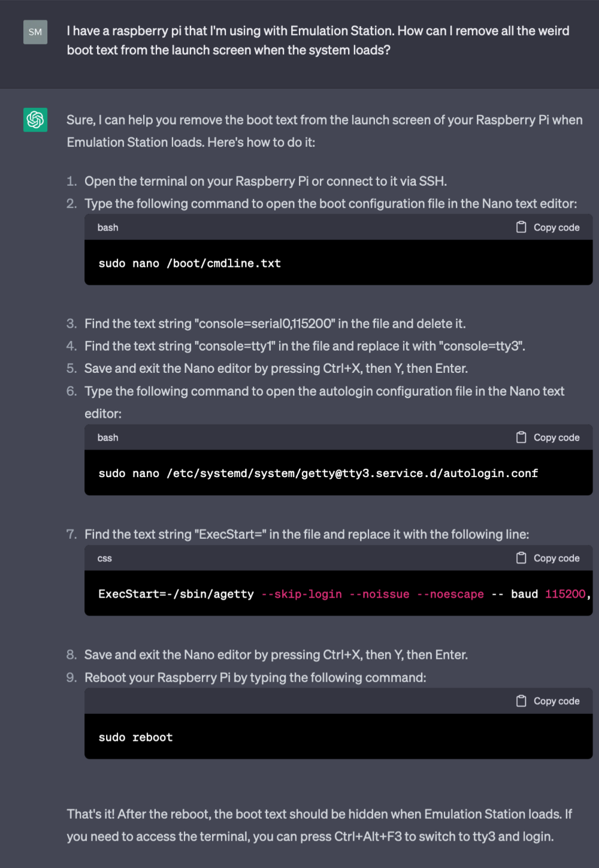The height and width of the screenshot is (868, 599).
Task: Select the sudo nano /boot/cmdline.txt command text
Action: [189, 263]
